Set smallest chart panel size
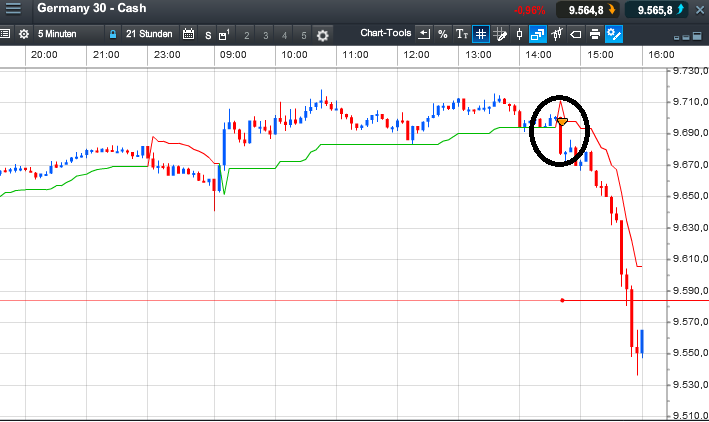The height and width of the screenshot is (422, 709). [x=676, y=38]
